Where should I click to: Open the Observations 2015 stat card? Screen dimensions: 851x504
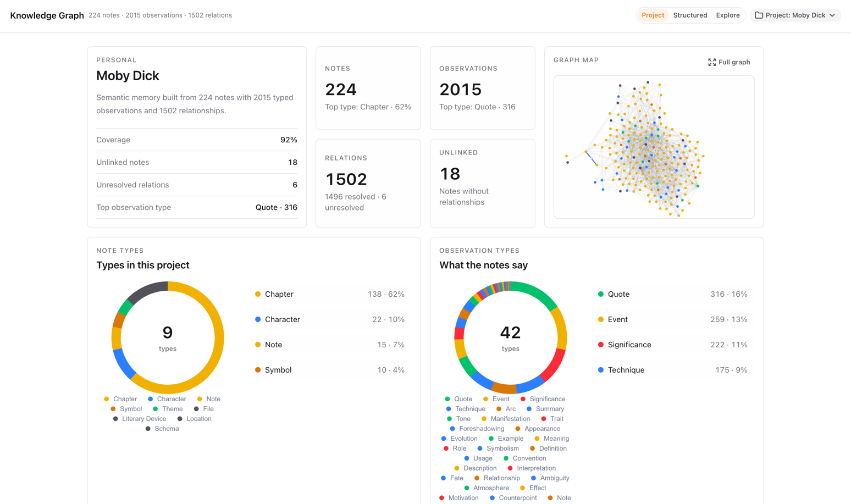point(483,88)
